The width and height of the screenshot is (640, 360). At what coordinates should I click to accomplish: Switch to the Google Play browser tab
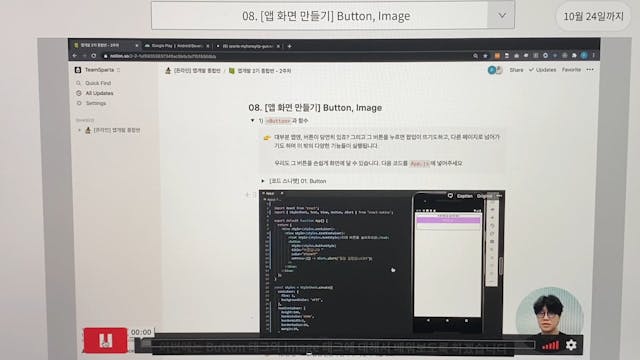click(176, 46)
